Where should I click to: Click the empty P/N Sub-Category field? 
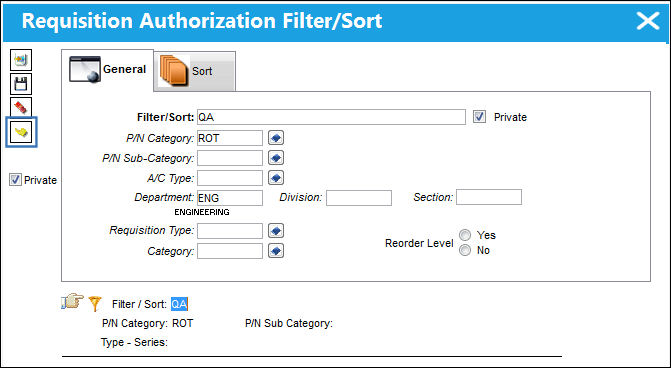tap(230, 158)
